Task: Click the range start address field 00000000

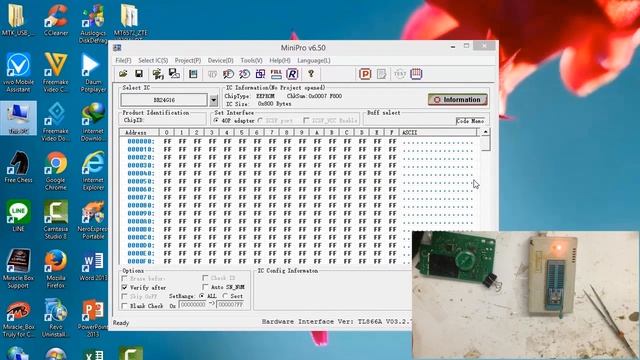Action: tap(193, 305)
